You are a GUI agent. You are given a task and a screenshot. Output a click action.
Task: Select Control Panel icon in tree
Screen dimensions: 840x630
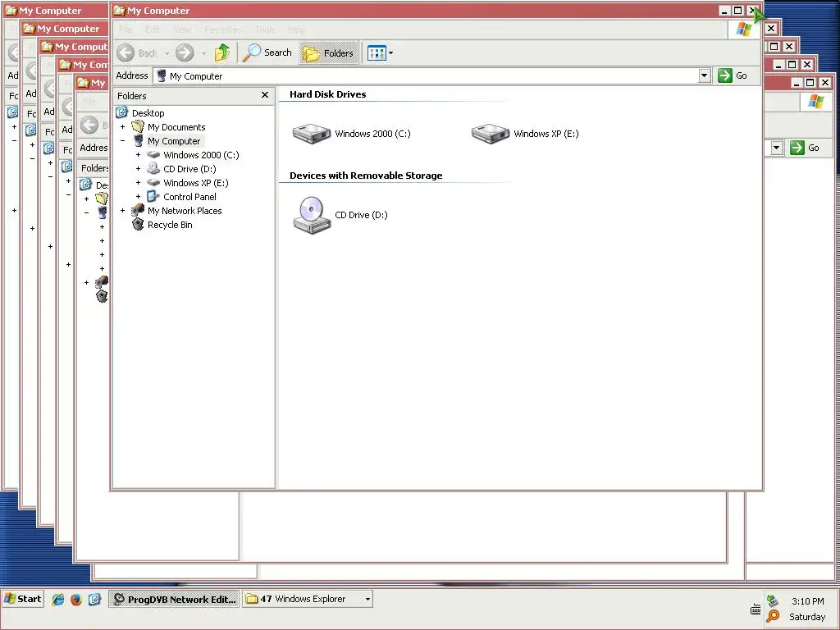pyautogui.click(x=153, y=197)
